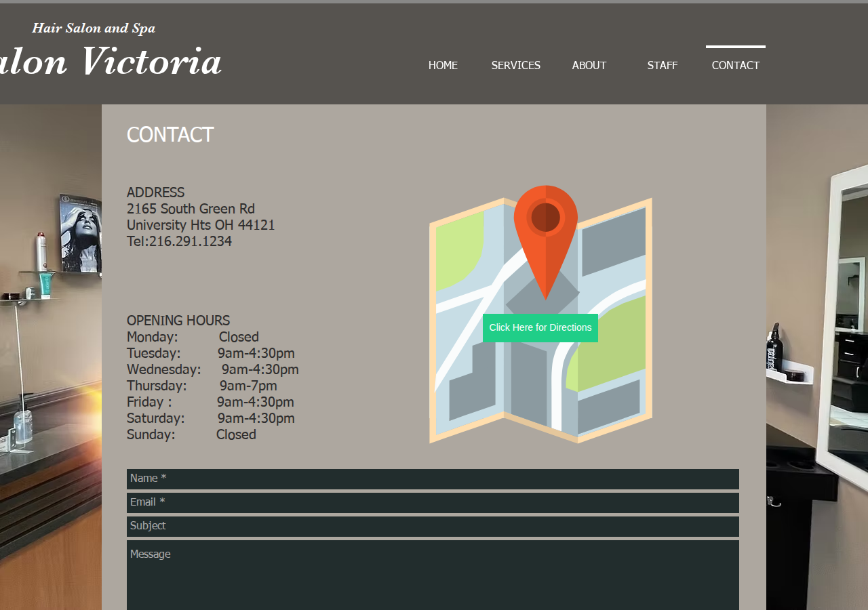This screenshot has width=868, height=610.
Task: Click the orange map pin icon
Action: coord(546,242)
